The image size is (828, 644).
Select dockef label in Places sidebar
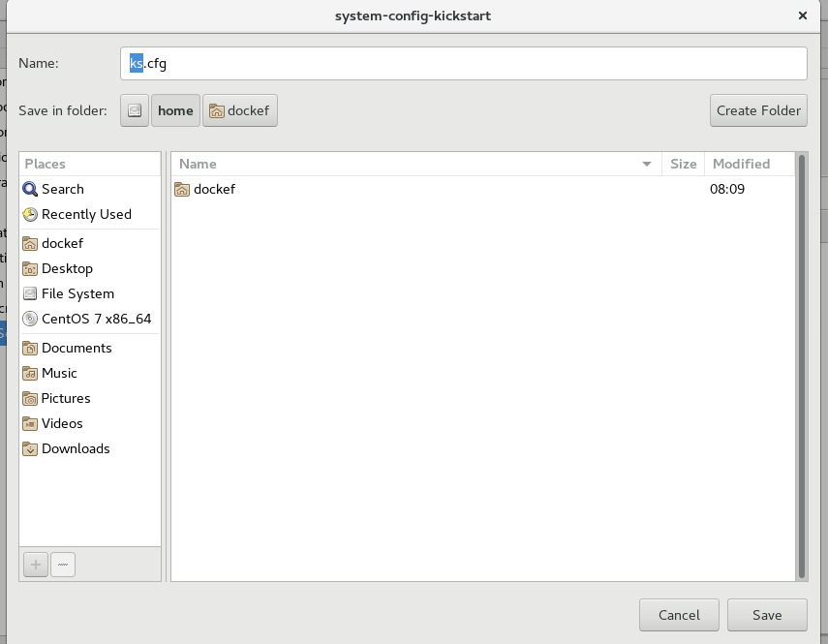pos(62,243)
